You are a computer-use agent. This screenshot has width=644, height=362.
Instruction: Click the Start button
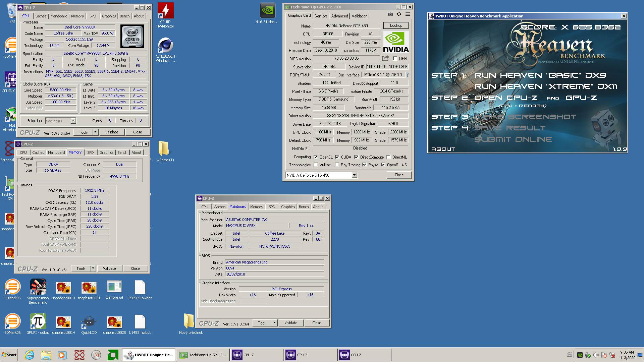click(x=9, y=355)
